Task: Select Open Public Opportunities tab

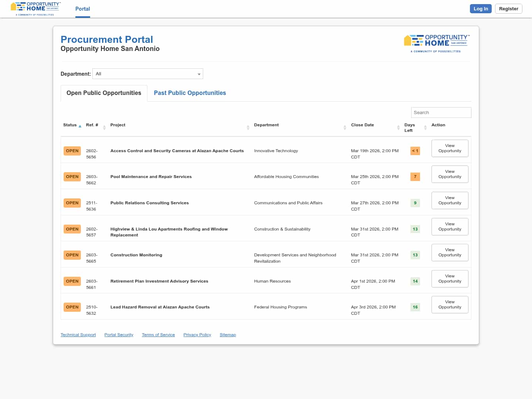Action: coord(104,93)
